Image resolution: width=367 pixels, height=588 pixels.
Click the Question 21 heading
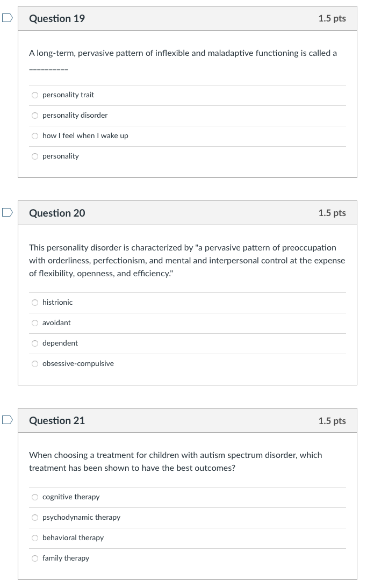pyautogui.click(x=57, y=421)
